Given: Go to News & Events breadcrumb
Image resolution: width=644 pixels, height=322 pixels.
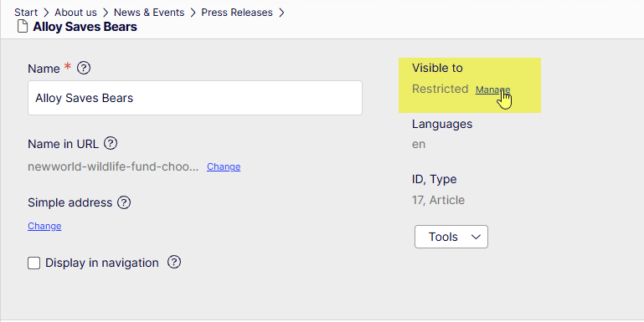Looking at the screenshot, I should coord(149,13).
